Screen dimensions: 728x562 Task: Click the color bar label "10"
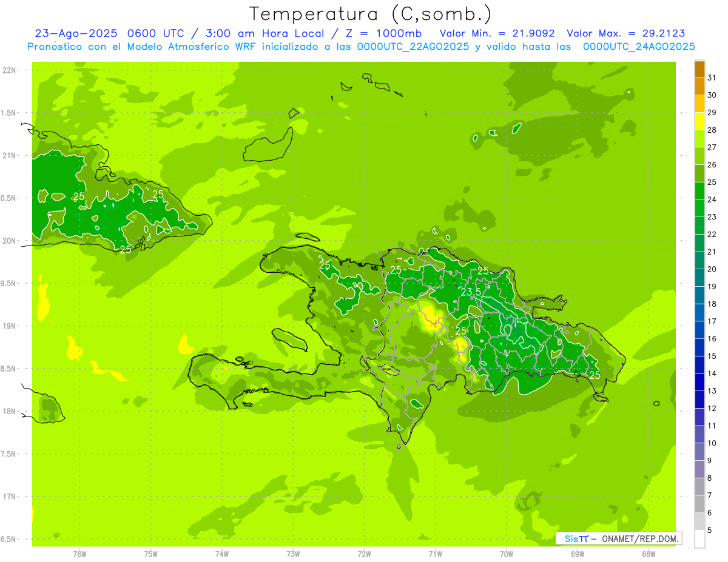point(712,443)
